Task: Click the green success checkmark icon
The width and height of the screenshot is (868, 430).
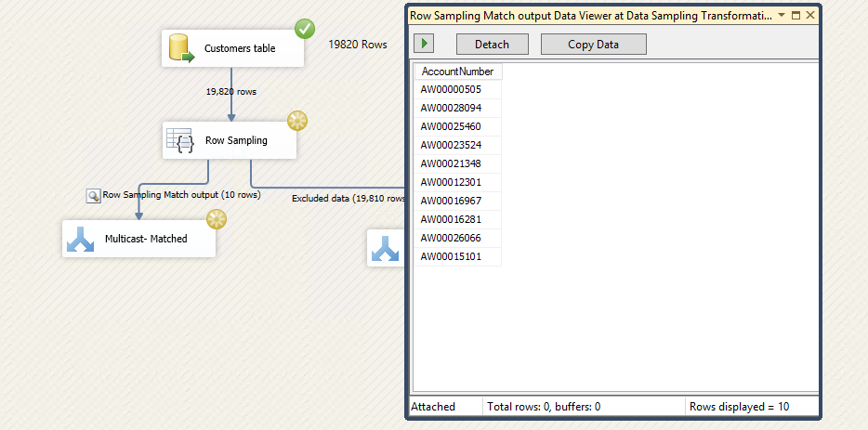Action: pyautogui.click(x=305, y=29)
